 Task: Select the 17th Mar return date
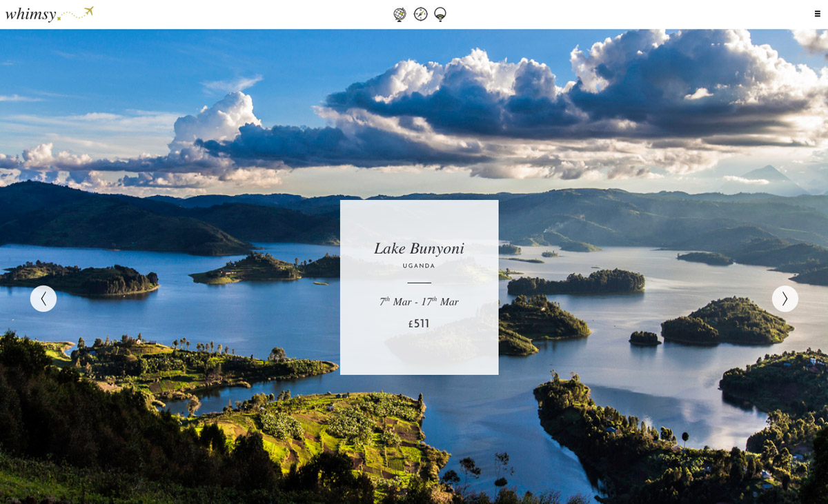(x=440, y=301)
